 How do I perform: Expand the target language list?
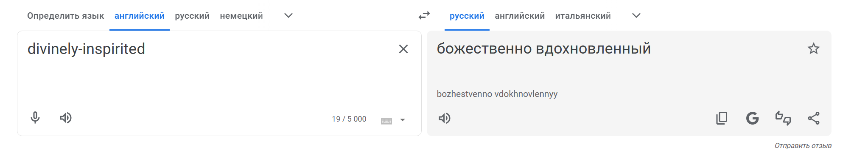(x=636, y=16)
